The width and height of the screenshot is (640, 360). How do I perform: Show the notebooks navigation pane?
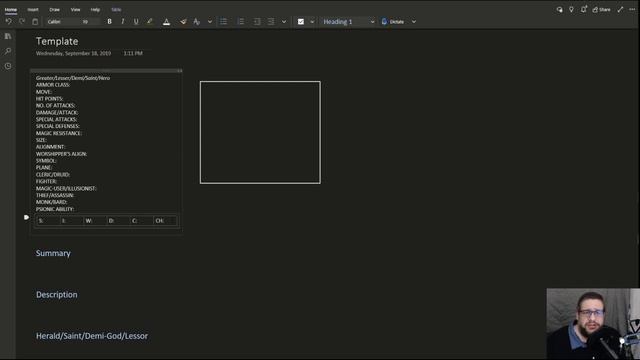pos(8,36)
